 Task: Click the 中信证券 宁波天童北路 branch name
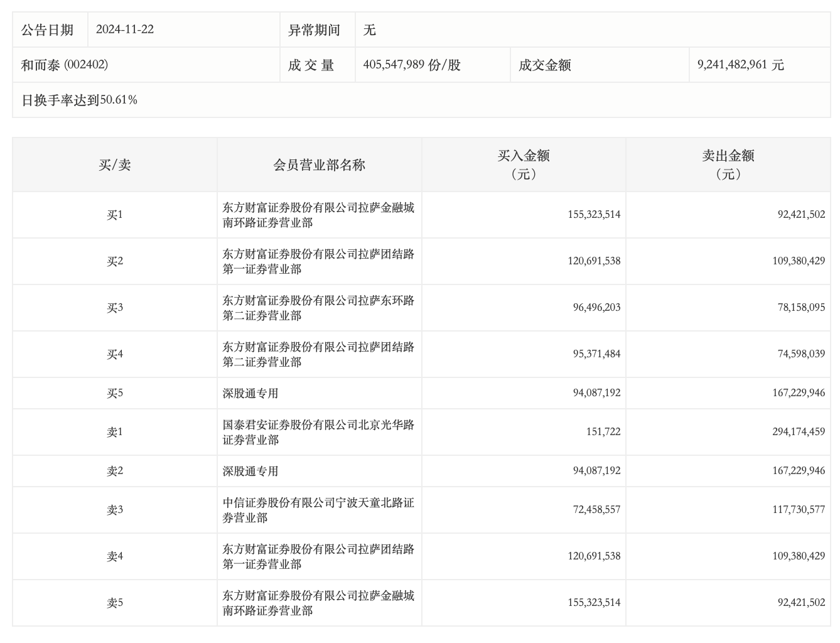pos(318,511)
